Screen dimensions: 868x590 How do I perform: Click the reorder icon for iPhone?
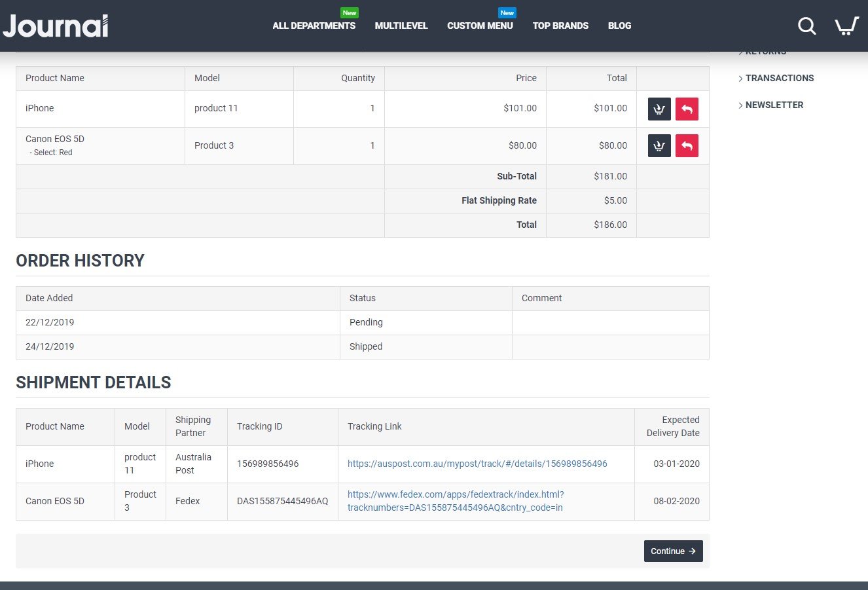click(x=659, y=109)
